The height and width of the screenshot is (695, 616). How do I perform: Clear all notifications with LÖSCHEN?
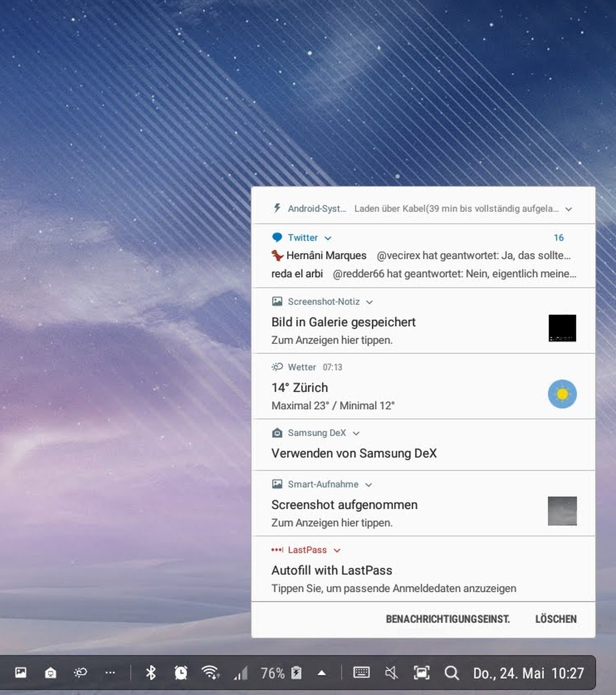coord(556,619)
